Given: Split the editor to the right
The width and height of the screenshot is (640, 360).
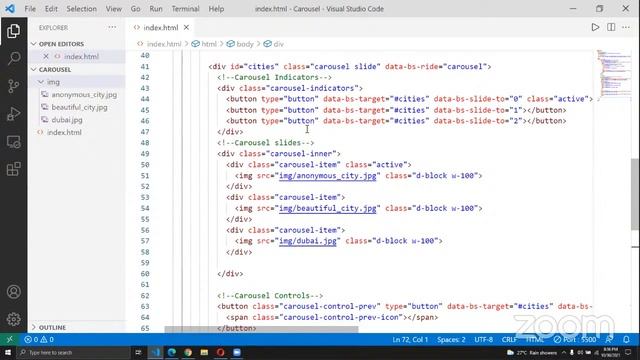Looking at the screenshot, I should coord(611,27).
